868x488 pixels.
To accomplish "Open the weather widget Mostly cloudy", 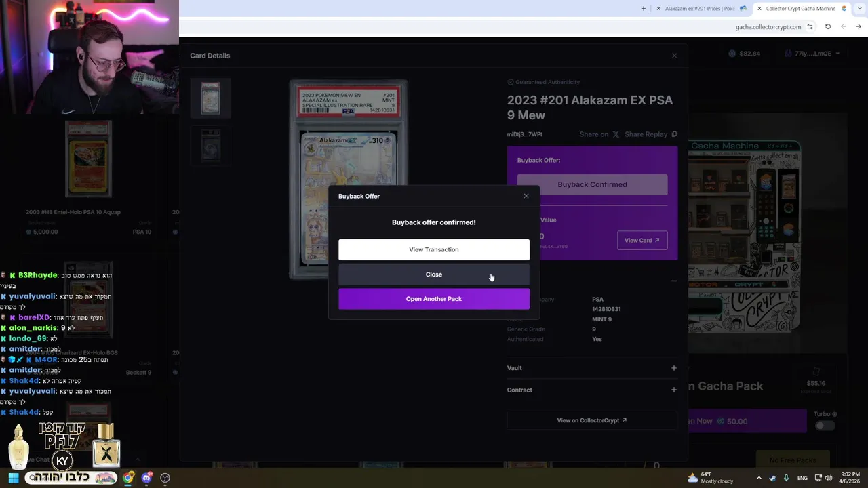I will click(x=710, y=478).
